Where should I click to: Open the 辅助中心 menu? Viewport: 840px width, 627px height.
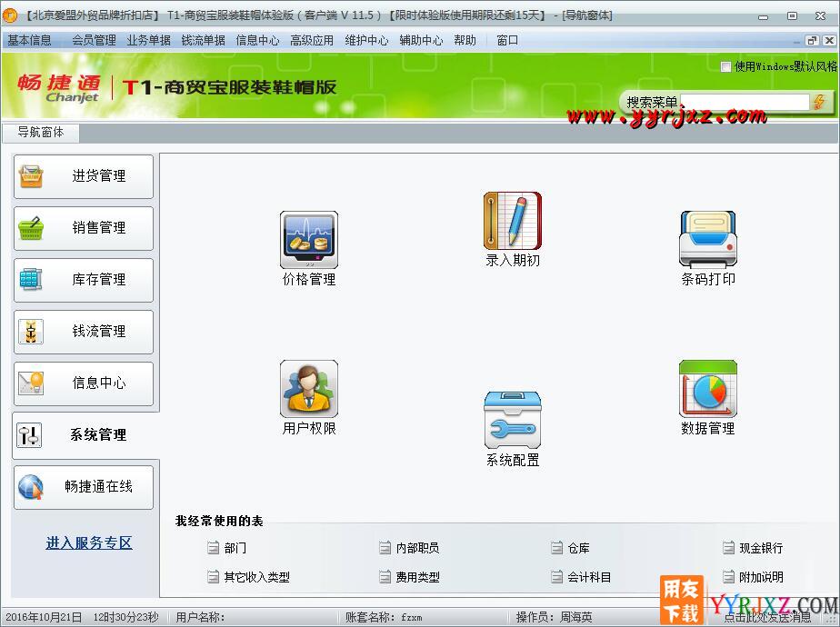tap(421, 41)
